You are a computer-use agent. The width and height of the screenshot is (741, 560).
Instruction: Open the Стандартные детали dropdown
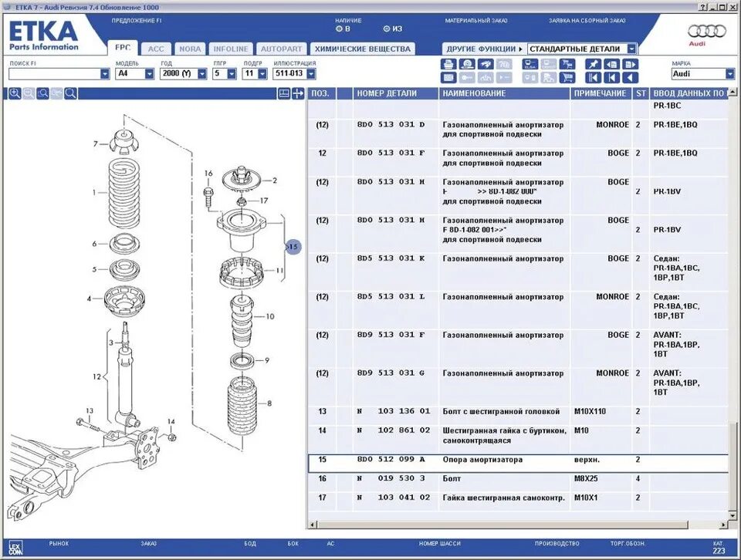[x=631, y=49]
